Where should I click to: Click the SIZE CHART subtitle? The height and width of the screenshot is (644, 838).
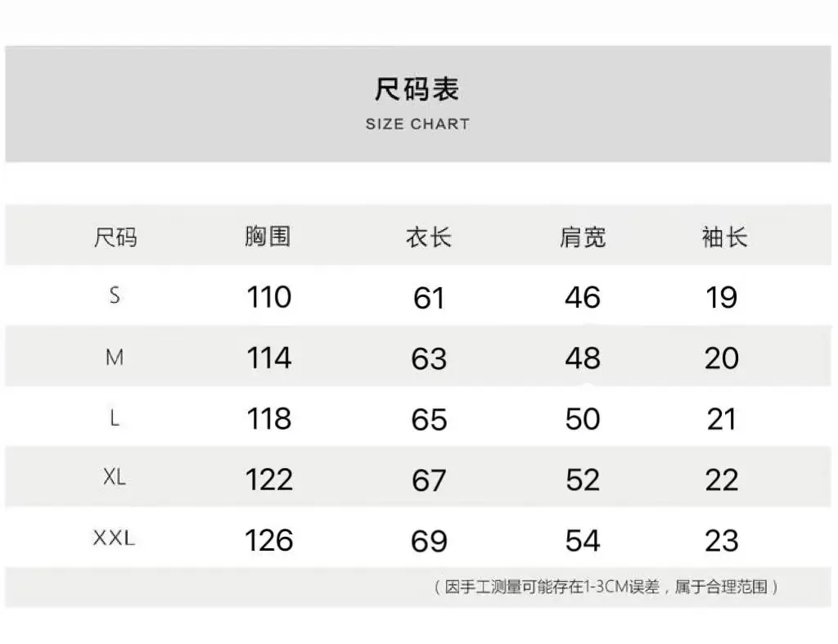[x=417, y=124]
